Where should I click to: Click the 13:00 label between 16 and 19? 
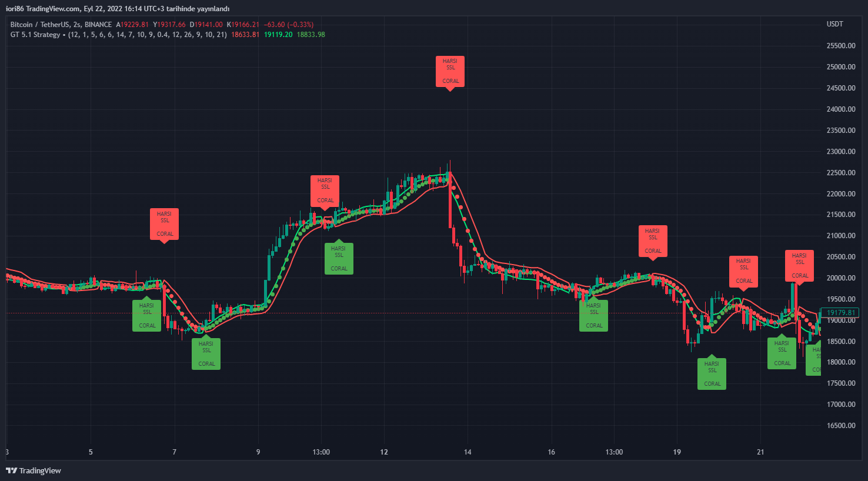(614, 452)
